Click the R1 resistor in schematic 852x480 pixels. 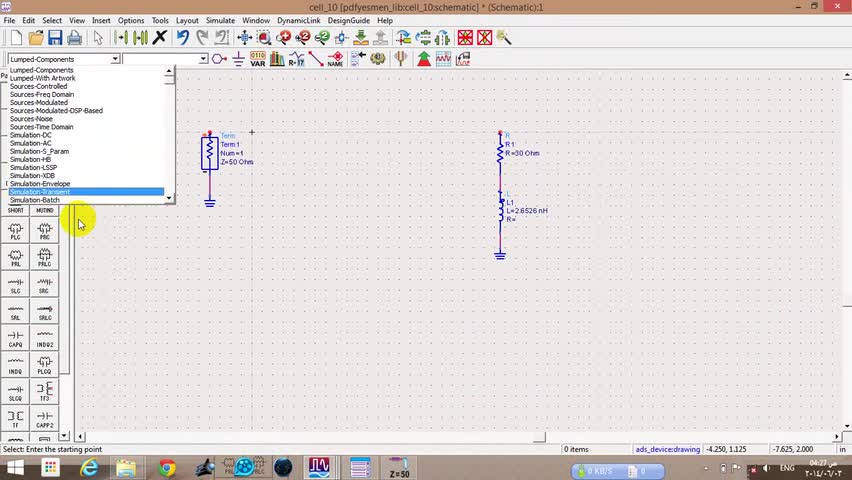tap(500, 153)
